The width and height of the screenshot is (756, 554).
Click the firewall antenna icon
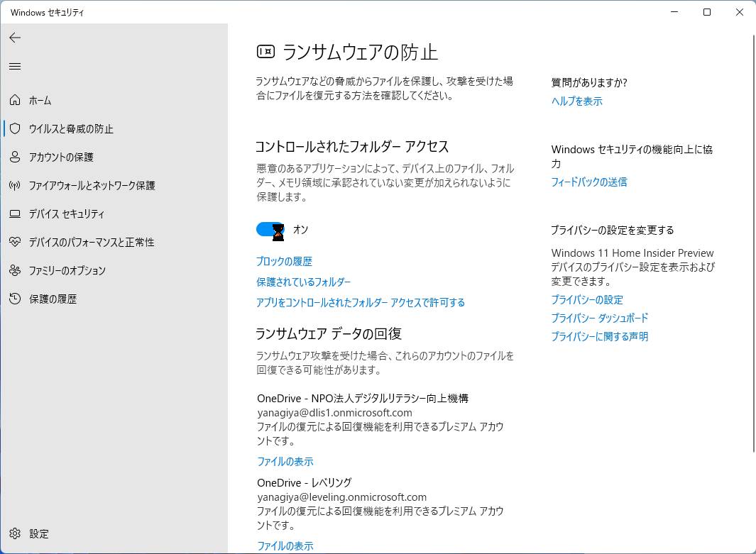point(15,185)
